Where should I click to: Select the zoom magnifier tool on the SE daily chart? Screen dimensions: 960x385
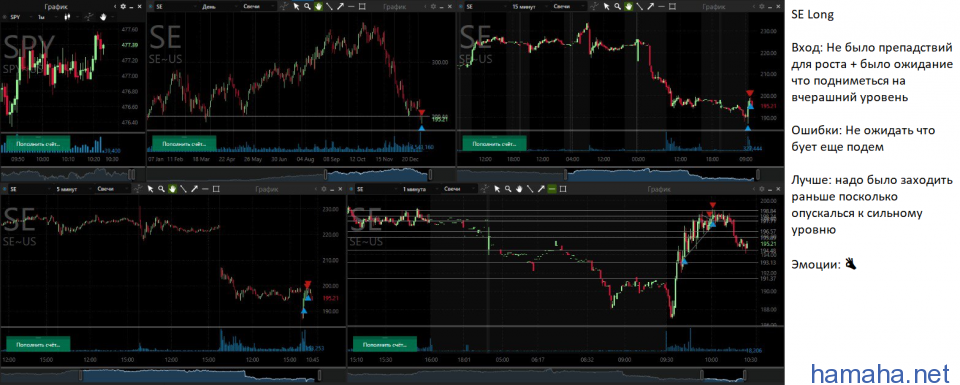pos(307,7)
